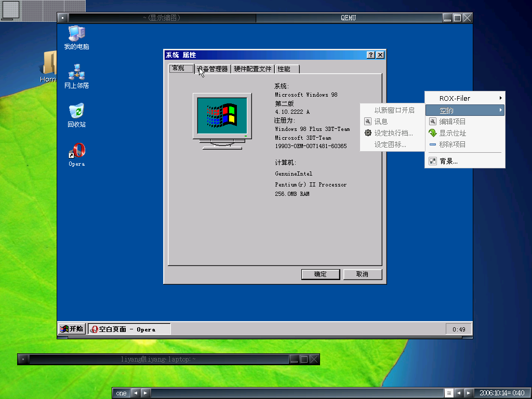
Task: Click the product ID "19903-OEM-0071481-60365"
Action: tap(311, 146)
